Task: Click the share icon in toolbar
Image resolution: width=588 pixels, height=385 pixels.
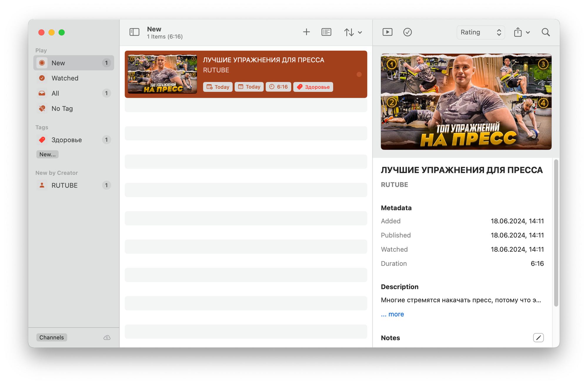Action: [x=518, y=32]
